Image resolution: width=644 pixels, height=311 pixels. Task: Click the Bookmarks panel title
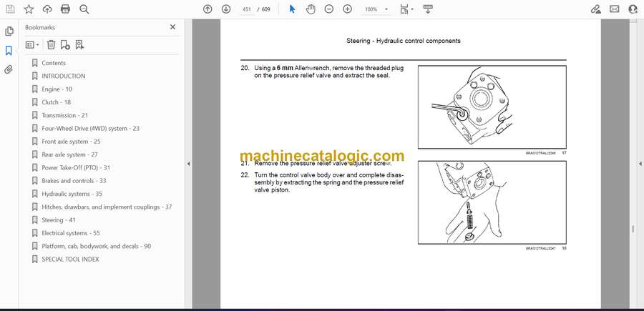[40, 27]
